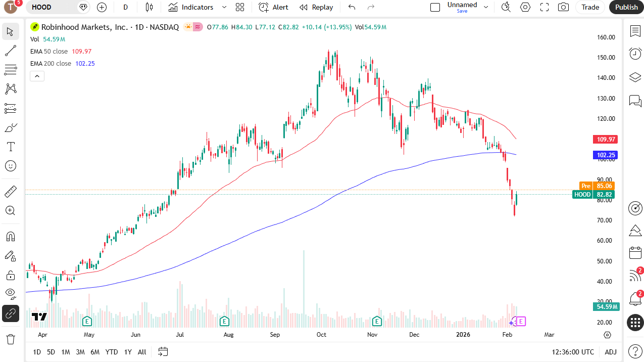Image resolution: width=644 pixels, height=362 pixels.
Task: Start bar Replay mode
Action: (x=316, y=7)
